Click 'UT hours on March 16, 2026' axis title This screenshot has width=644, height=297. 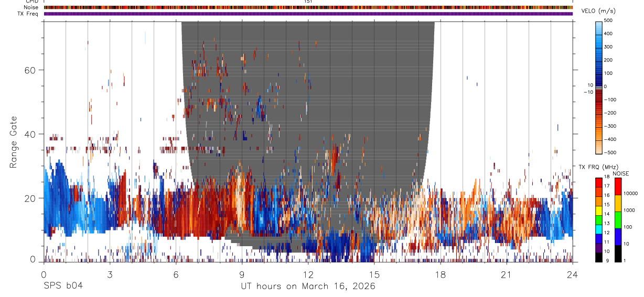308,287
